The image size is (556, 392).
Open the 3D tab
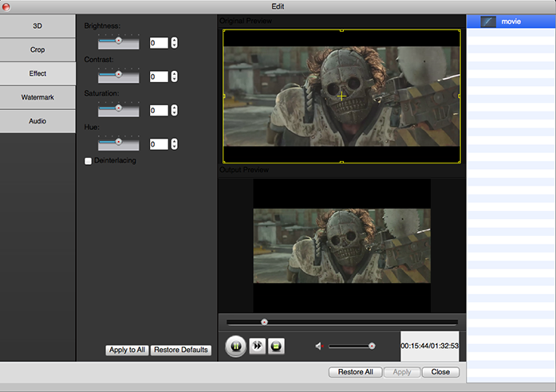point(37,25)
